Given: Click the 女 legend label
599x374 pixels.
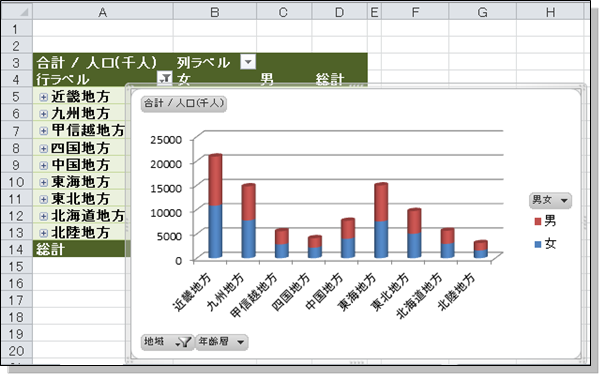Looking at the screenshot, I should 550,244.
